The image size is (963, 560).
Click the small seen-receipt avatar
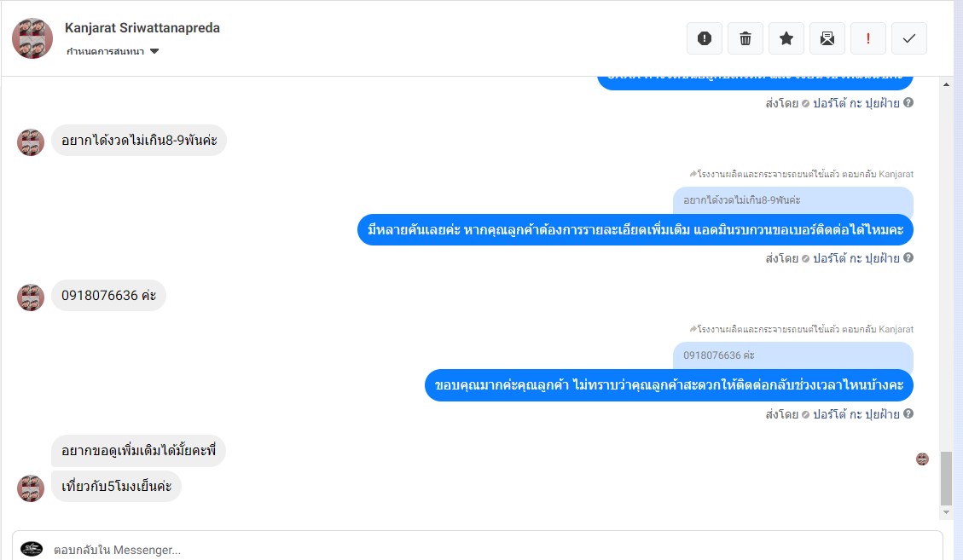click(x=922, y=459)
